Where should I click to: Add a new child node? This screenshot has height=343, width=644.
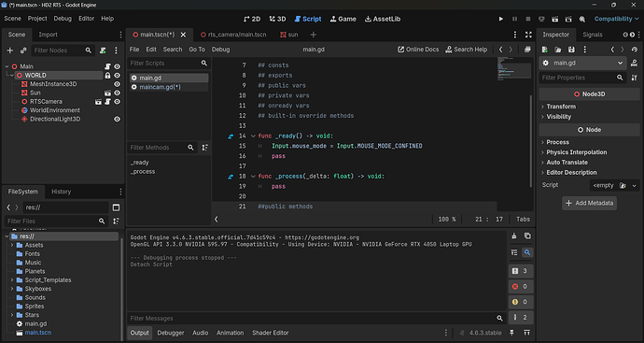tap(10, 50)
